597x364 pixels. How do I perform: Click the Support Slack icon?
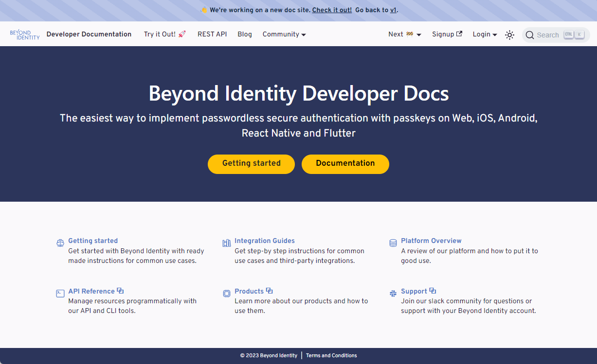click(x=393, y=293)
